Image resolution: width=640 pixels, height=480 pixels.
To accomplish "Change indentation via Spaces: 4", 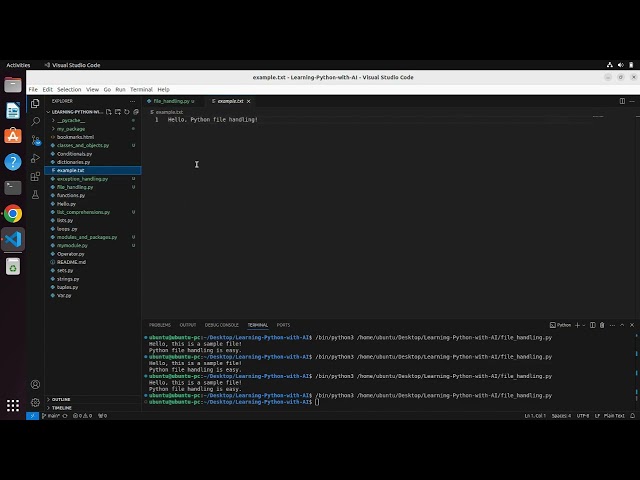I will pos(561,416).
